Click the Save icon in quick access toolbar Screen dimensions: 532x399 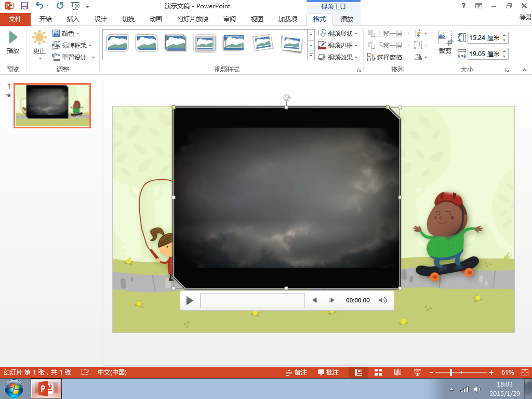click(24, 6)
